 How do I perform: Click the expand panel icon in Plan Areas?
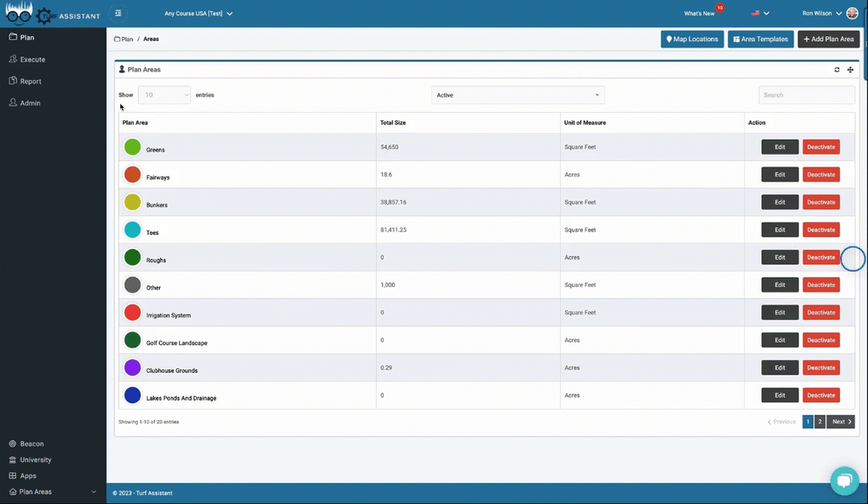pyautogui.click(x=850, y=70)
